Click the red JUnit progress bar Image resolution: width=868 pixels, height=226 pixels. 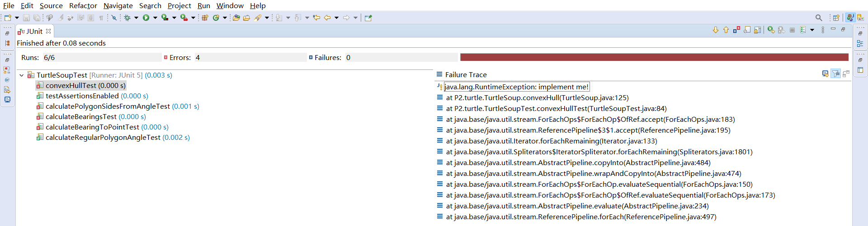click(654, 57)
